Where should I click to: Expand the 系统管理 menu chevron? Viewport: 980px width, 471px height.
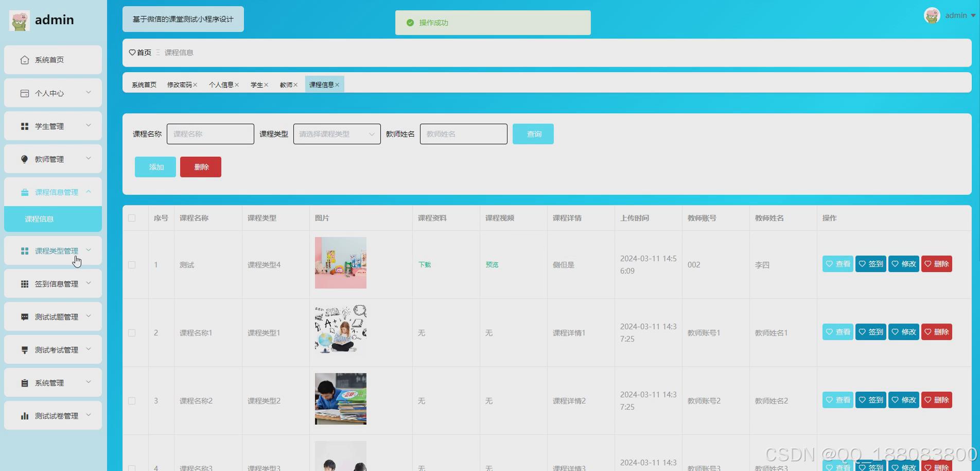[89, 382]
